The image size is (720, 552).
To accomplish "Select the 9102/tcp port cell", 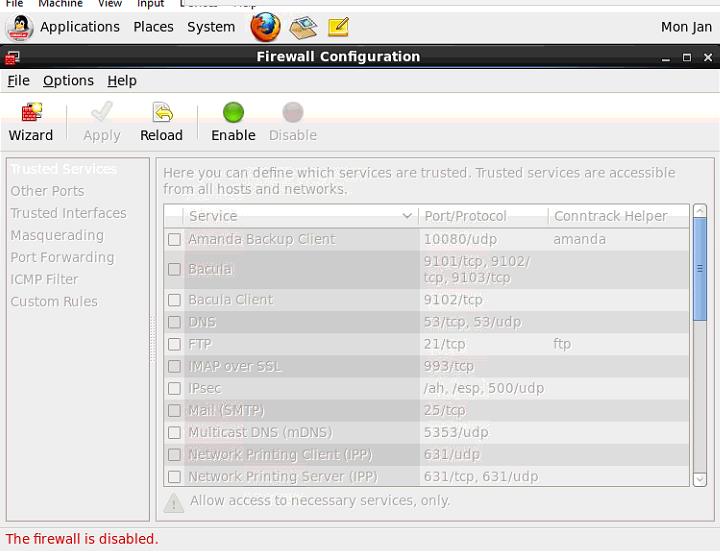I will [453, 300].
